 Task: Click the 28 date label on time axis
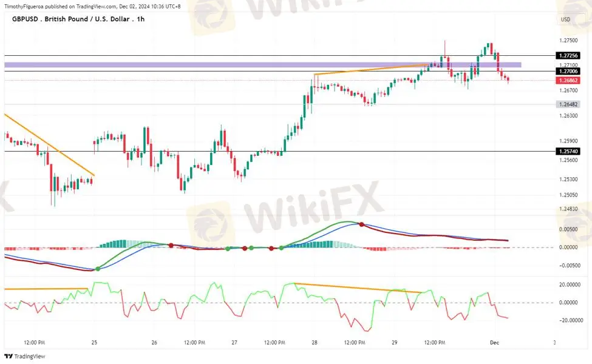(x=314, y=343)
